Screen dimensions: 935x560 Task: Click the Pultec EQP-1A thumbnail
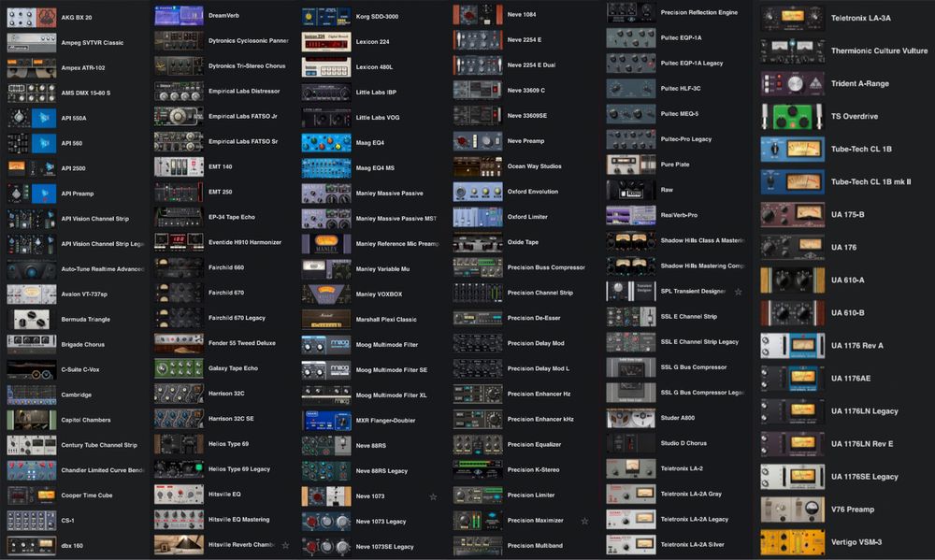(631, 37)
